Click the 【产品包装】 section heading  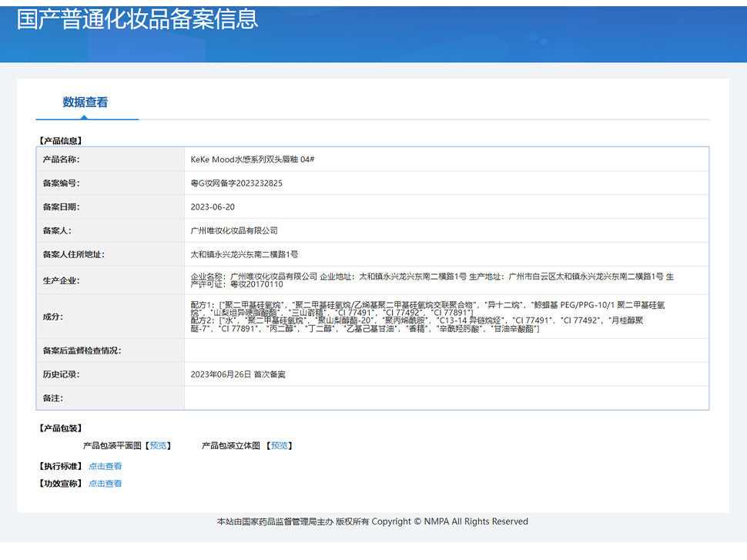coord(61,428)
